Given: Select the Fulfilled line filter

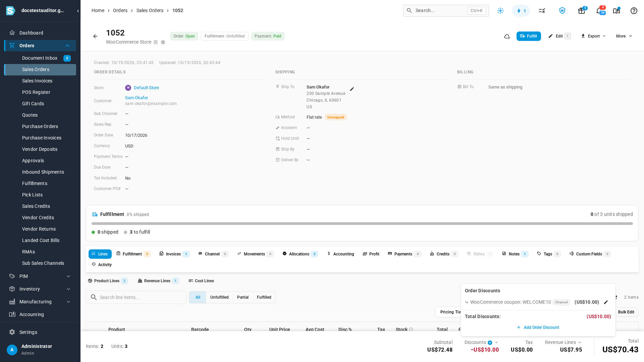Looking at the screenshot, I should pos(264,297).
